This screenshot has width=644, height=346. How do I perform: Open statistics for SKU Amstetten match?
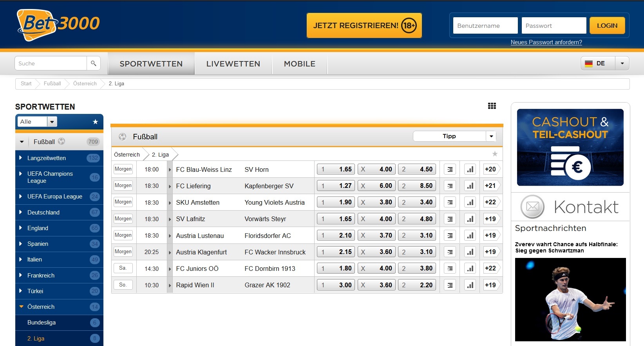pyautogui.click(x=470, y=202)
